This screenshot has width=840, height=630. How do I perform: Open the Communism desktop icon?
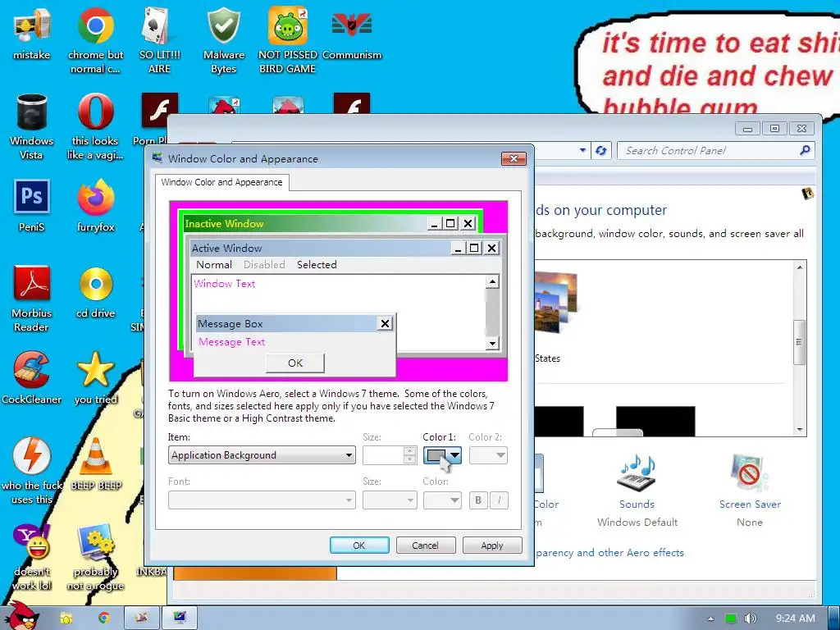click(x=352, y=34)
